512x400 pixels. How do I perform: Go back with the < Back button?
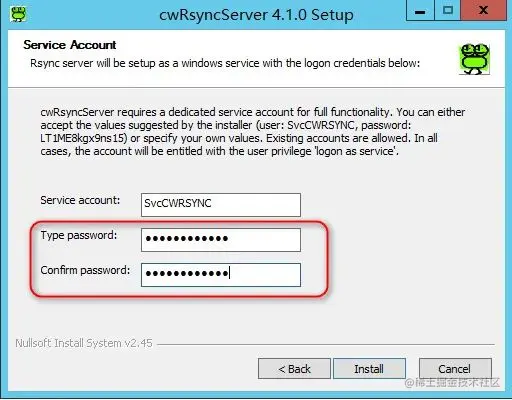[294, 369]
